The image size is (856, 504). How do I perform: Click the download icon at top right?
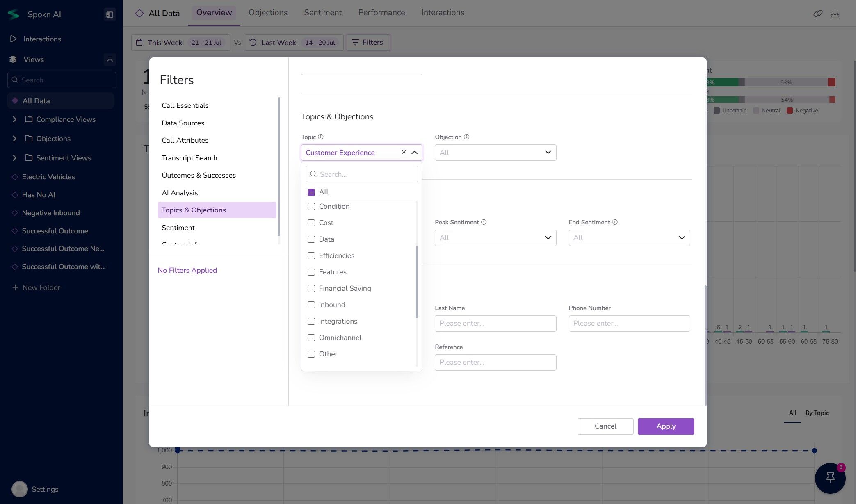point(835,14)
